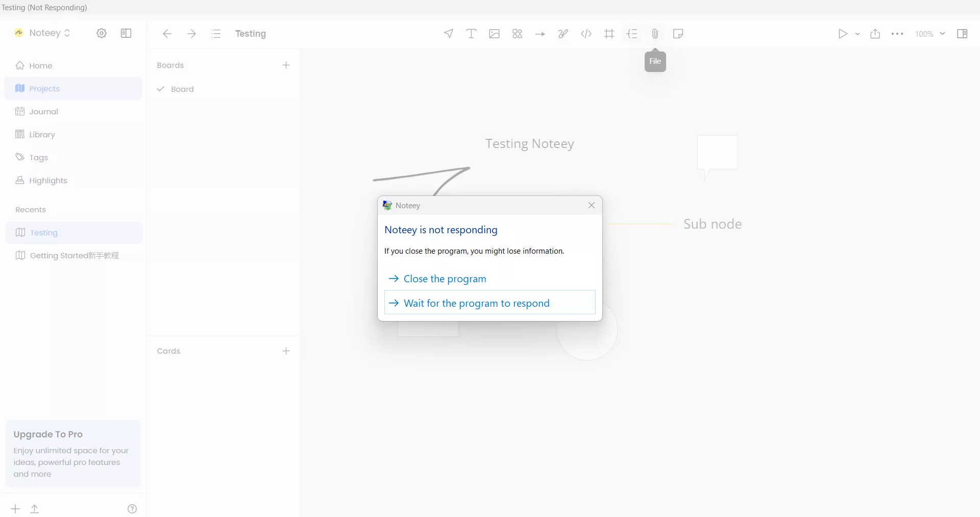Open the share export icon
The width and height of the screenshot is (980, 517).
[x=875, y=34]
